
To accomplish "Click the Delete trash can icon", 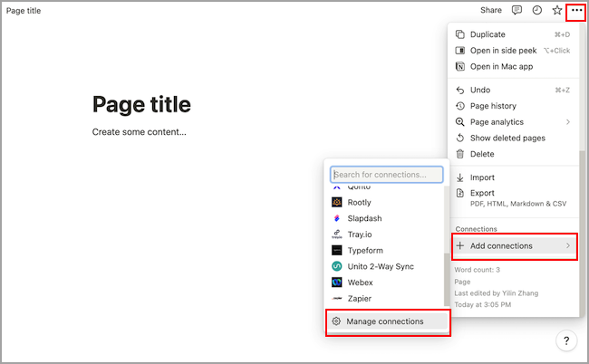I will click(x=459, y=154).
